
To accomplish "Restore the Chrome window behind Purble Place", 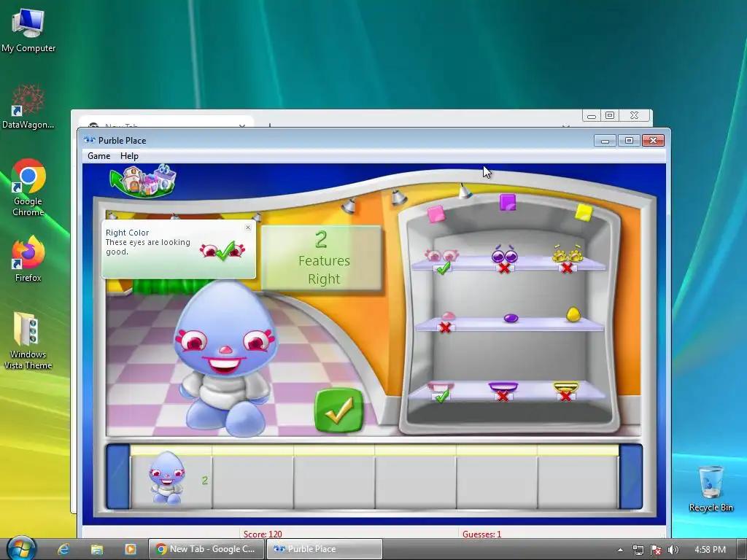I will pos(610,115).
